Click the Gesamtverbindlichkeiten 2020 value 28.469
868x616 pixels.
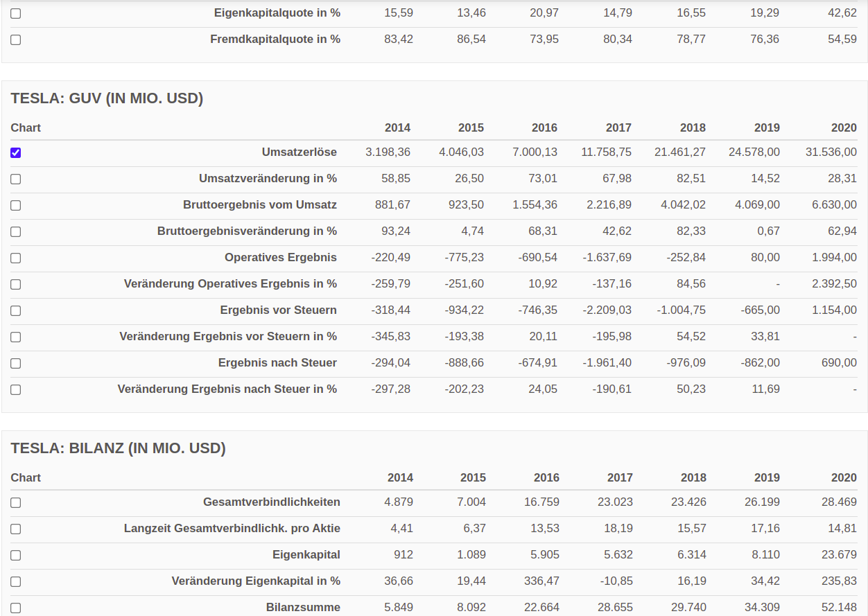tap(840, 502)
